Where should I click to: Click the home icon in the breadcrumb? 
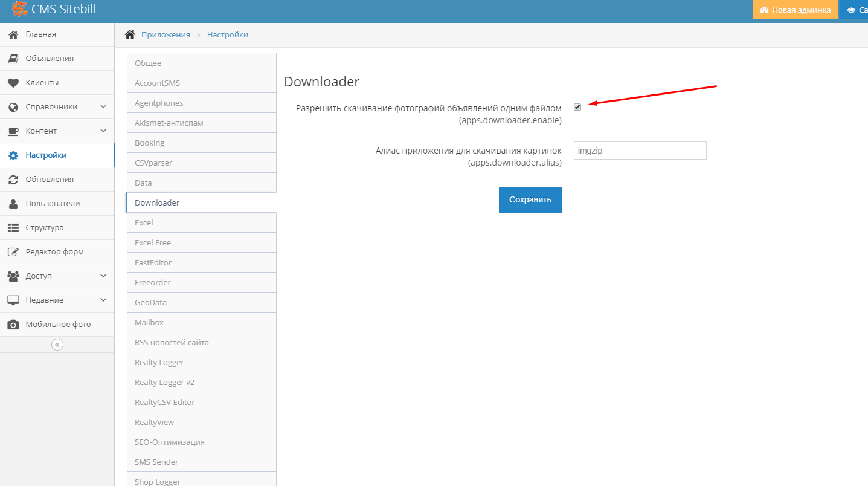click(x=130, y=35)
